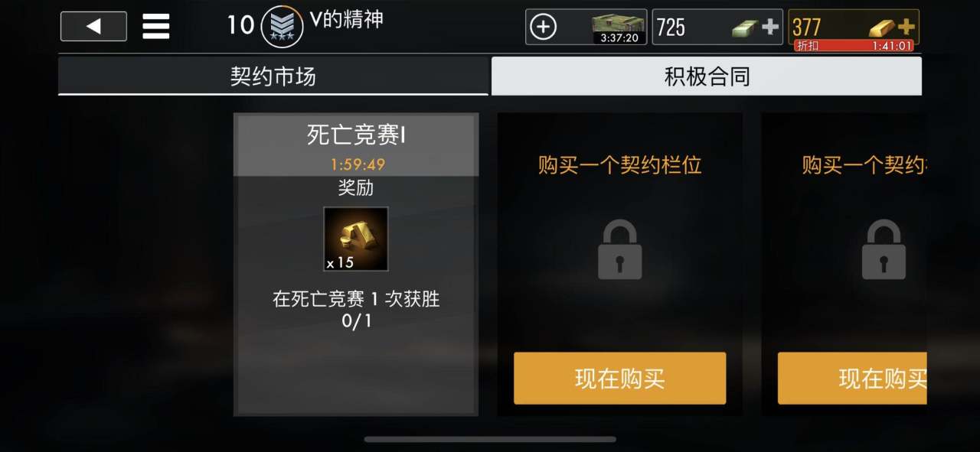Tap the red 折扣 discount banner
The height and width of the screenshot is (452, 980).
tap(854, 46)
